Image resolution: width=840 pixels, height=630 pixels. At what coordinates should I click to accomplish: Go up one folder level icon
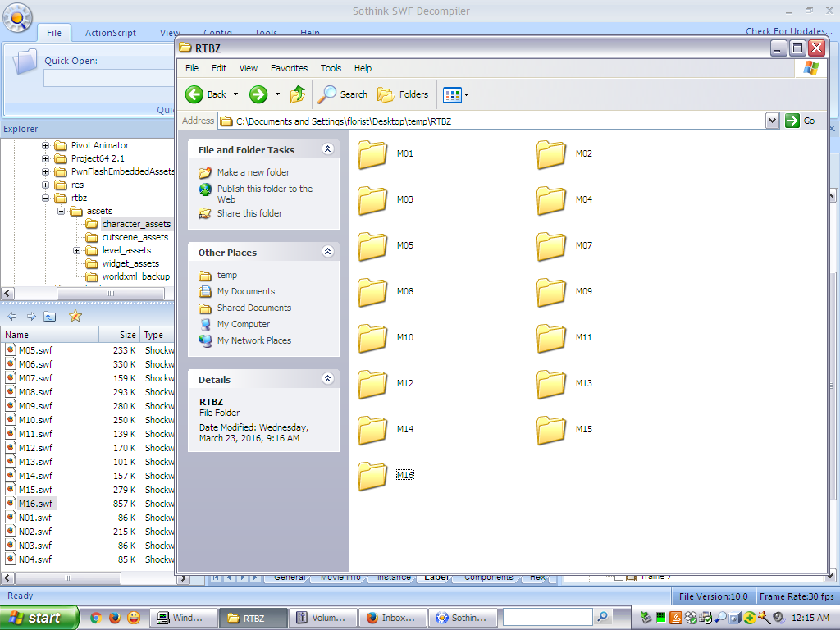coord(297,94)
